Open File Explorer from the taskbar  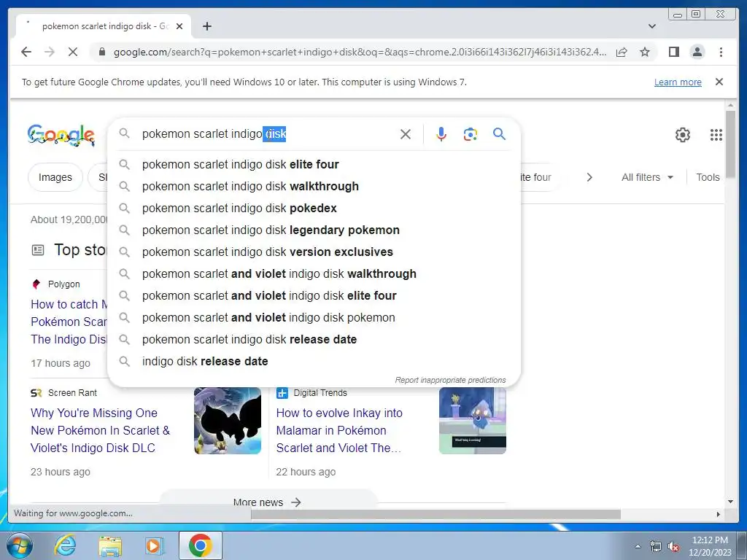110,545
